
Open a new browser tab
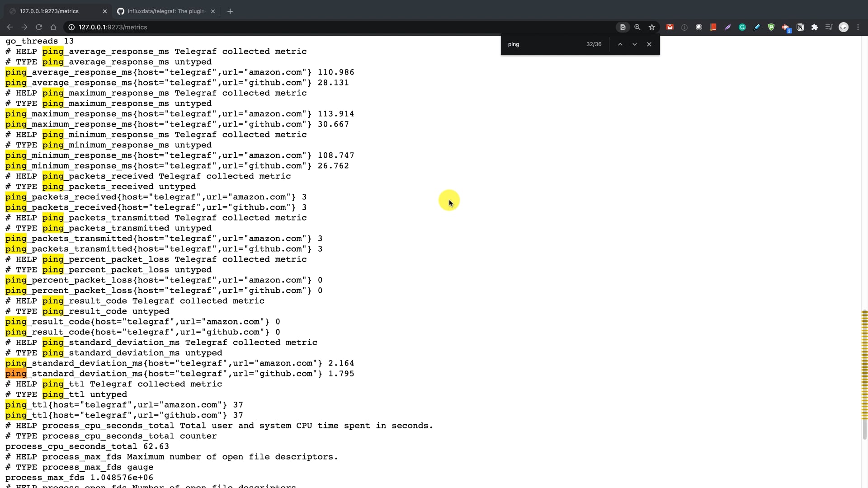(x=230, y=11)
